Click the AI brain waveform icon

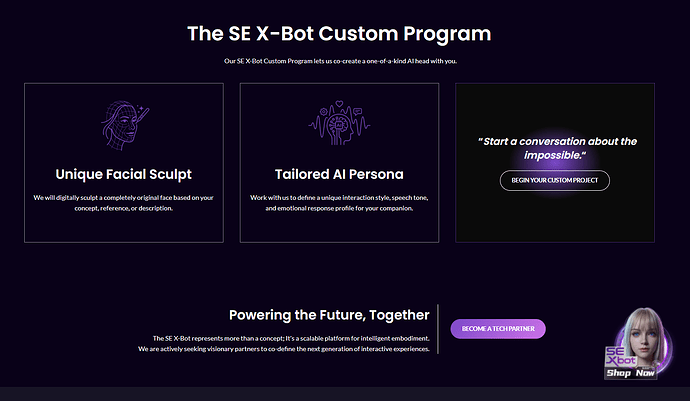pyautogui.click(x=339, y=123)
